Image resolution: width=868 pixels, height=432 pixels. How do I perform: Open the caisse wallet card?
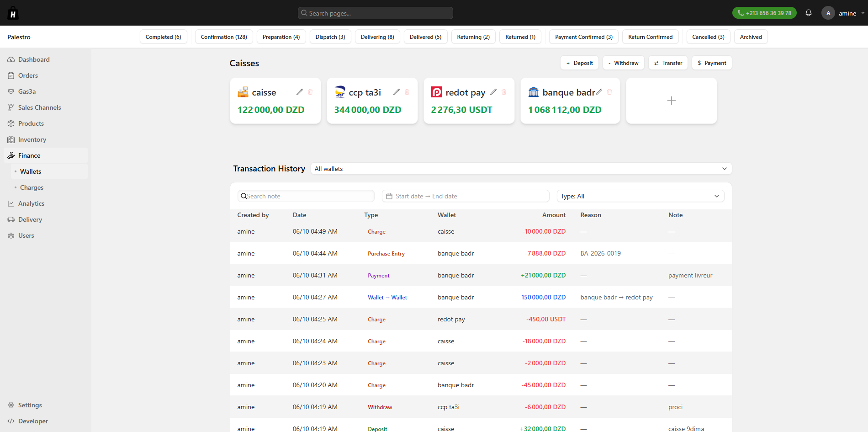[275, 101]
